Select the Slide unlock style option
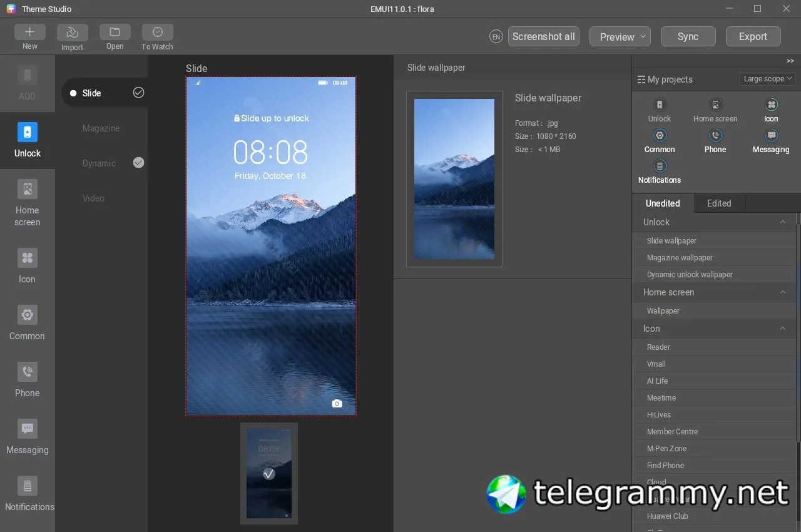 [92, 93]
